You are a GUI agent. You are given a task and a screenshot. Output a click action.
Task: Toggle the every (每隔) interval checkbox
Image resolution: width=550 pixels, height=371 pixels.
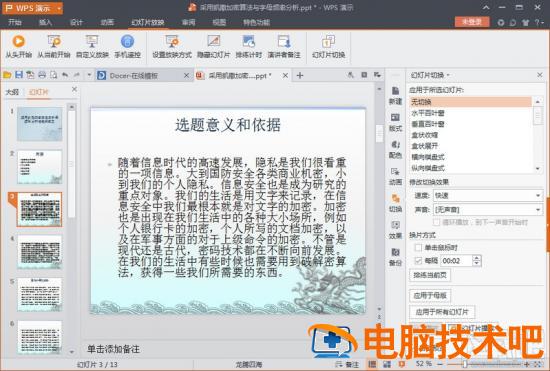(418, 261)
